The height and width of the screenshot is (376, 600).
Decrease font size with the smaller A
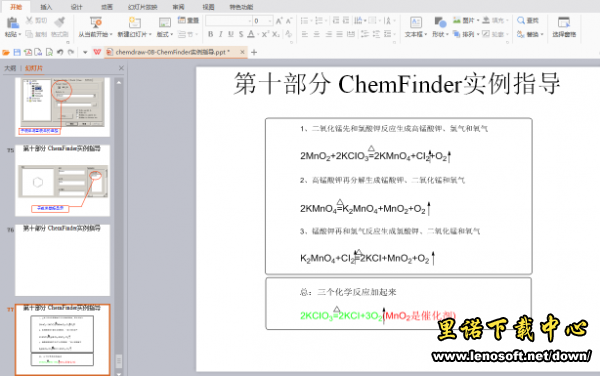289,21
